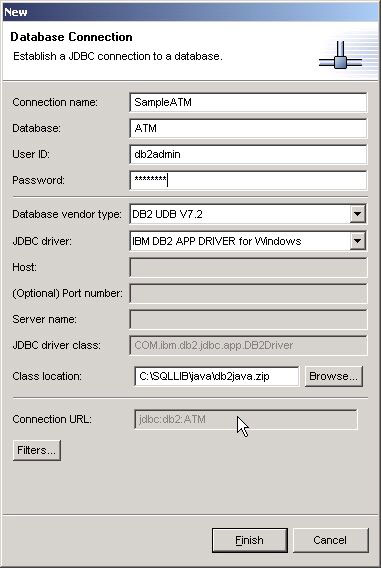Select the DB2 UDB V7.2 combo box

point(248,214)
